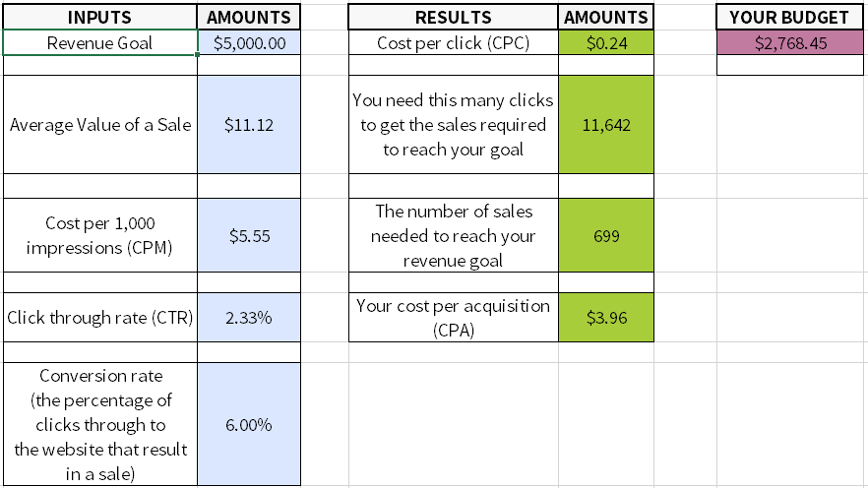Select the Average Value of a Sale cell

click(100, 125)
